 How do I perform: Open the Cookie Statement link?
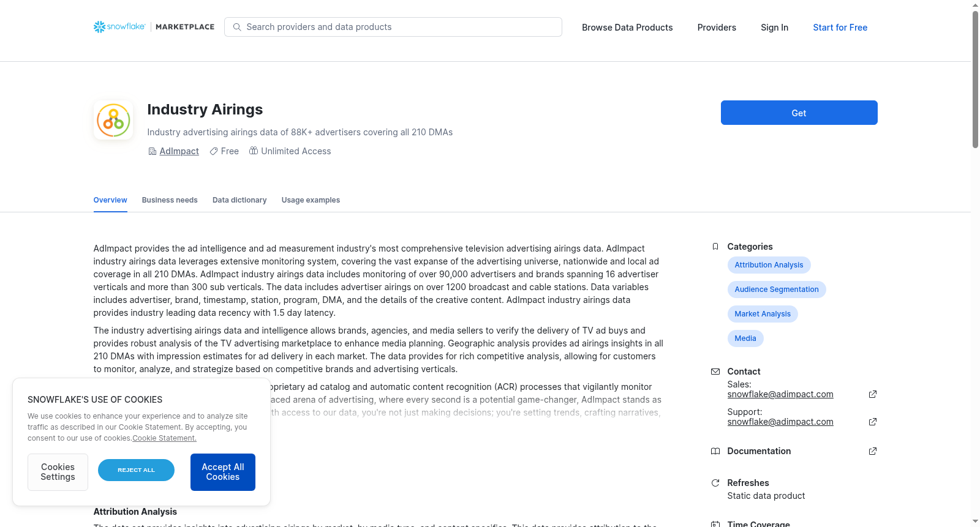tap(165, 438)
